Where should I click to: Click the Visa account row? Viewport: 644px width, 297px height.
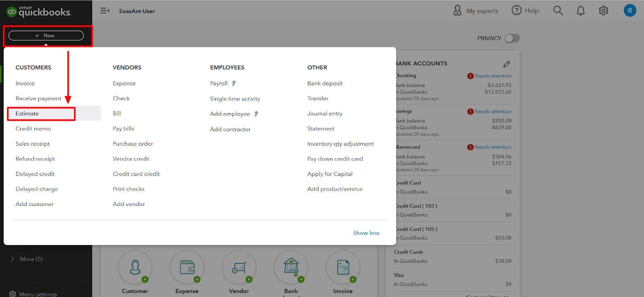click(453, 280)
